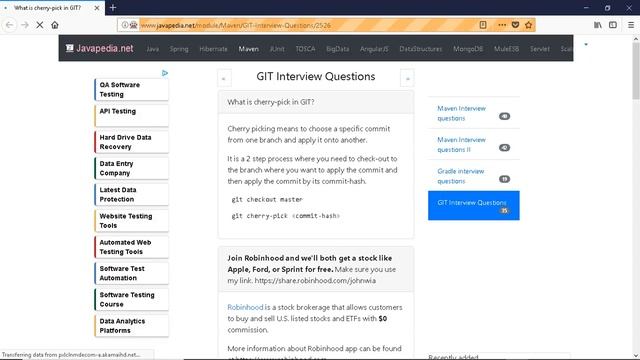This screenshot has height=360, width=640.
Task: Go to next question arrow
Action: click(x=407, y=78)
